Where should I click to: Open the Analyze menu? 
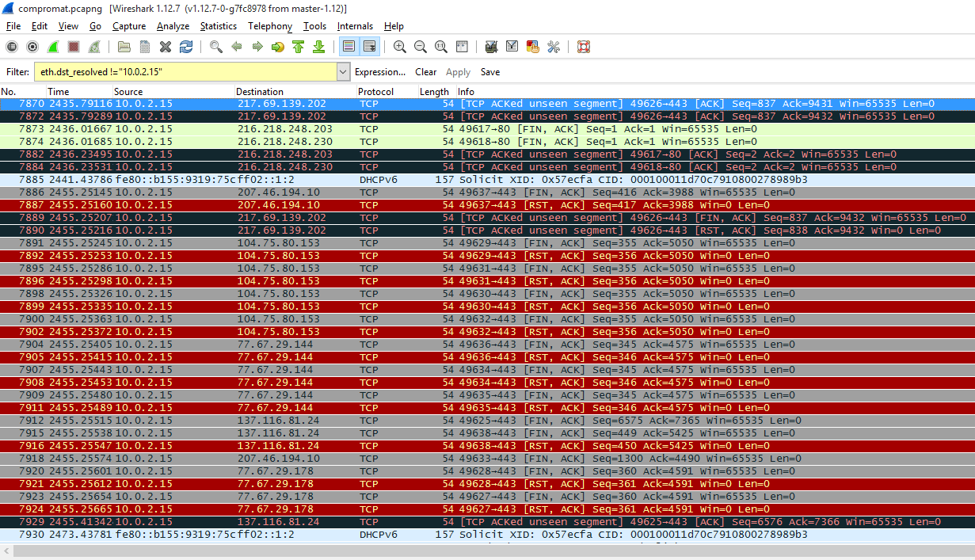[173, 26]
